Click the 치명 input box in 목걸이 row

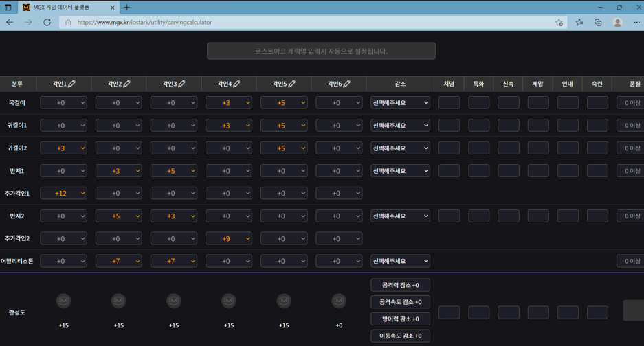pos(449,103)
